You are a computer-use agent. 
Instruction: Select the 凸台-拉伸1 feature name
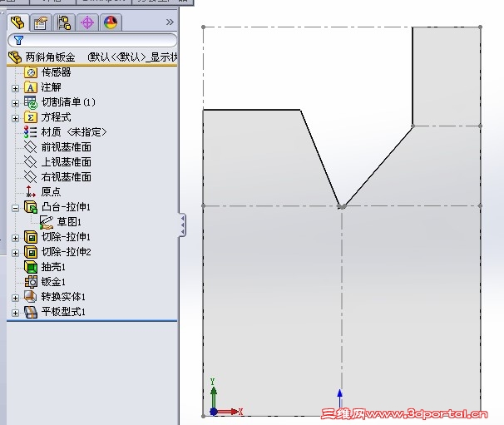[x=66, y=207]
